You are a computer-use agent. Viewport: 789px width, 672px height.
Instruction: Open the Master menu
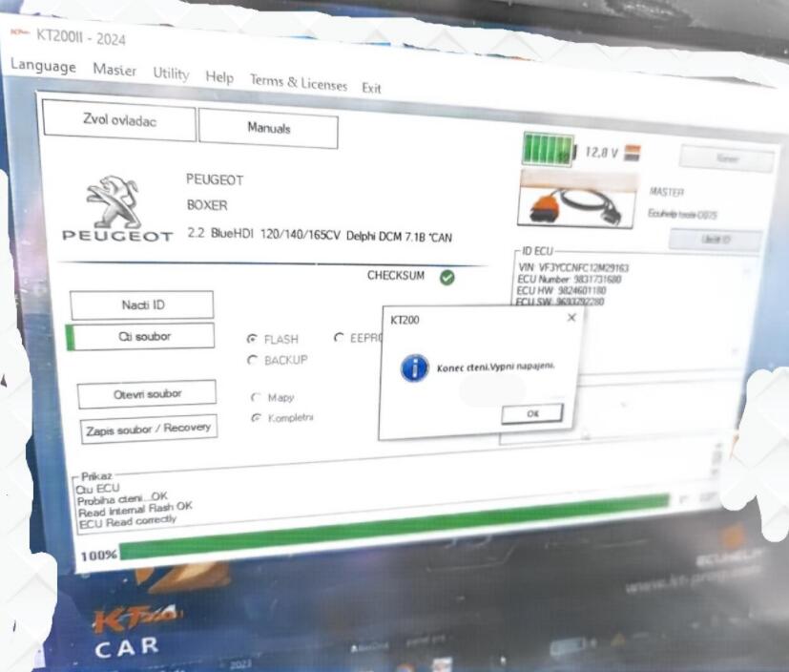(x=114, y=70)
